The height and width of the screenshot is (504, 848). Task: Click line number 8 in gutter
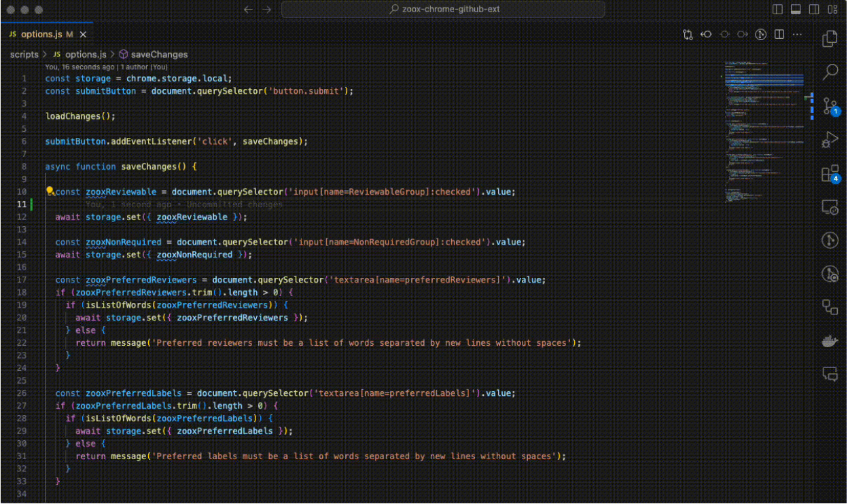point(24,166)
